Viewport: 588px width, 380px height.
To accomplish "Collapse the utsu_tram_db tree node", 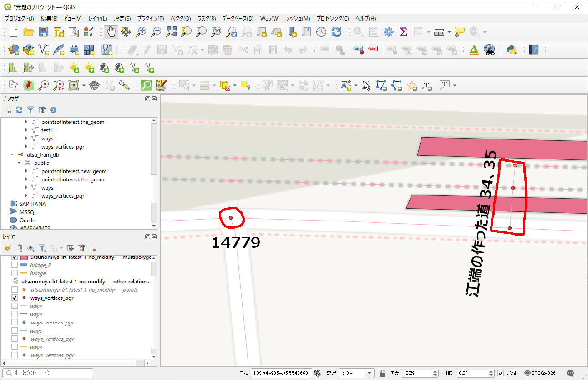I will click(x=12, y=155).
